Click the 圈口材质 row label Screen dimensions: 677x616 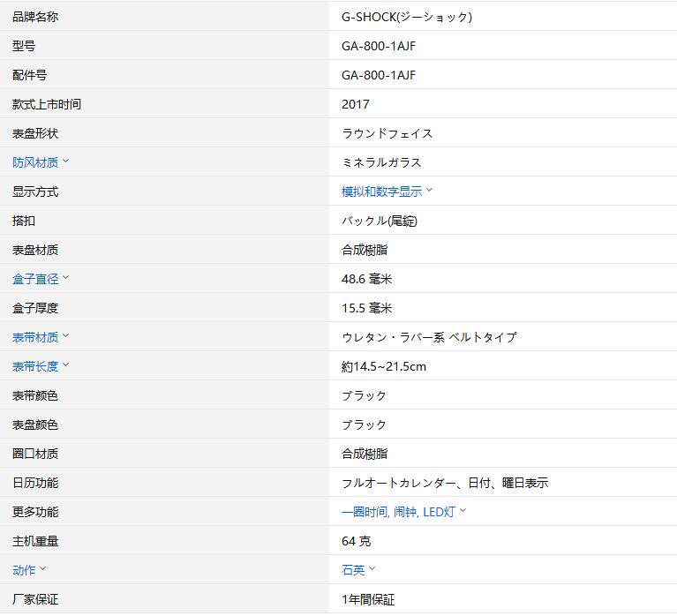(x=35, y=454)
